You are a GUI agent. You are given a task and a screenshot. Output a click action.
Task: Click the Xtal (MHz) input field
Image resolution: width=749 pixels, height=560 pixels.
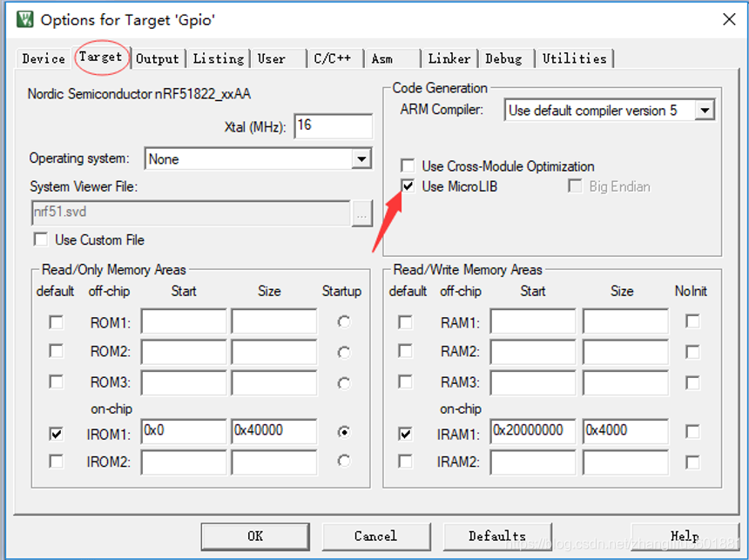pos(334,125)
